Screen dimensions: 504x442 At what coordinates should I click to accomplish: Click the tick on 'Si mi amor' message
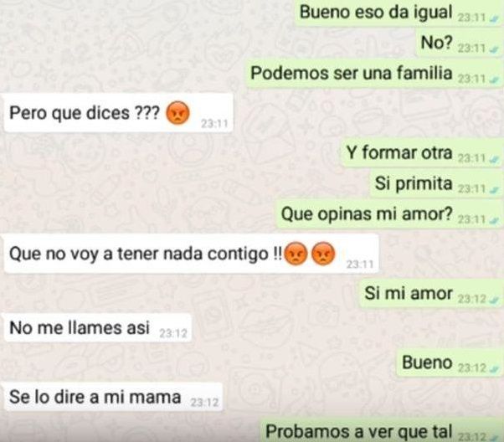click(494, 301)
